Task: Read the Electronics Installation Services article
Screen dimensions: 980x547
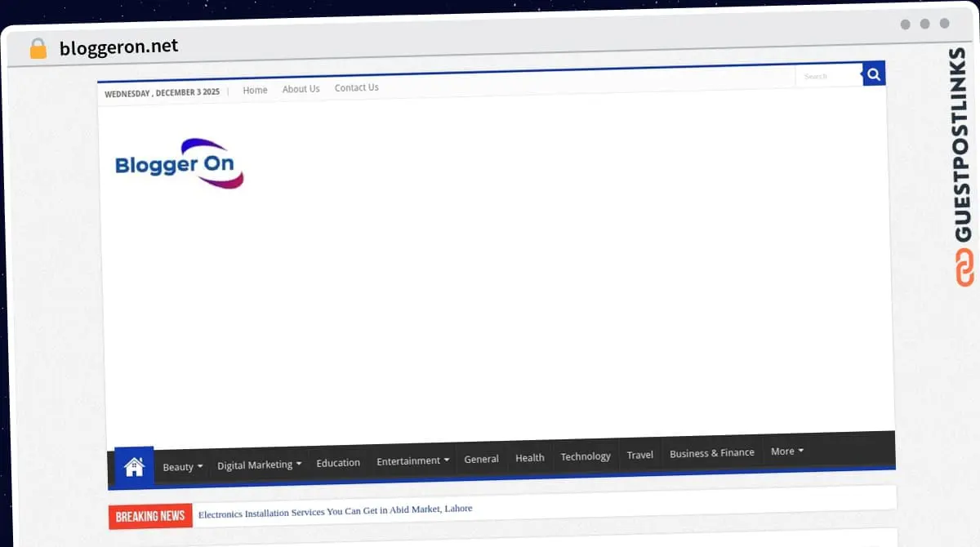Action: click(x=335, y=509)
